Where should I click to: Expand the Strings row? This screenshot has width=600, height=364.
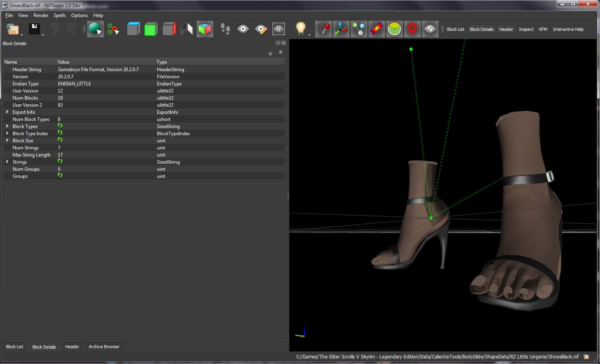(x=7, y=162)
